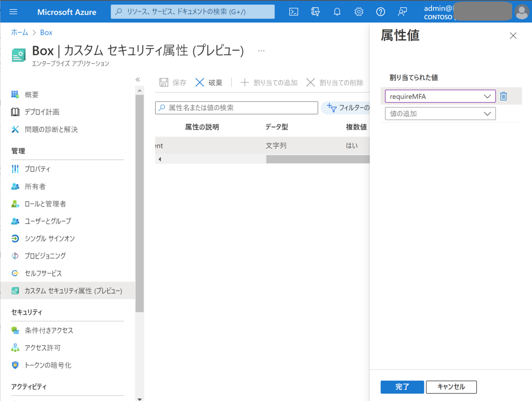Click フィルターの追加 filter pill
The image size is (532, 401).
[346, 108]
